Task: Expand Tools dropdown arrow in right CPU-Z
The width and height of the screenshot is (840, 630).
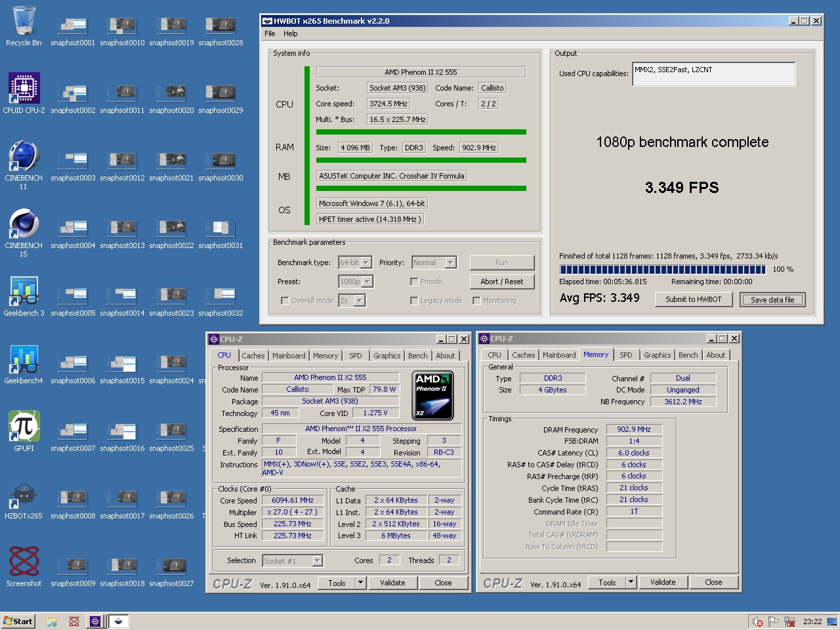Action: 631,582
